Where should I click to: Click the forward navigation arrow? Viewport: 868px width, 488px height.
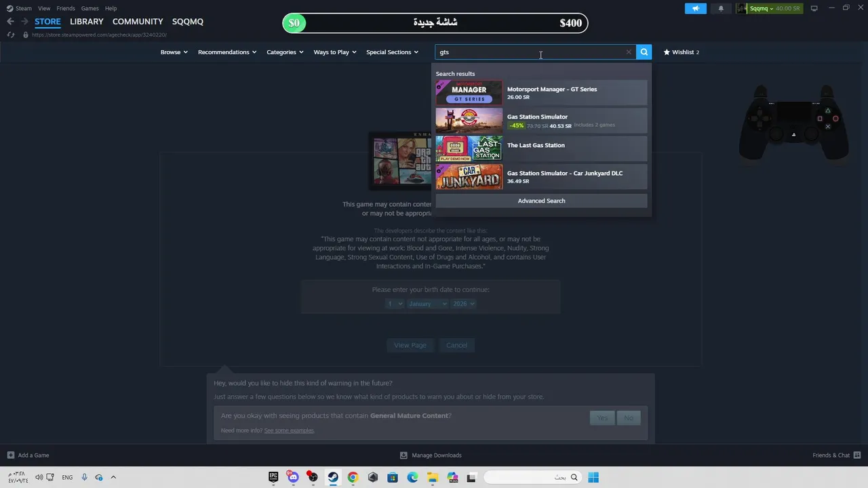click(24, 22)
